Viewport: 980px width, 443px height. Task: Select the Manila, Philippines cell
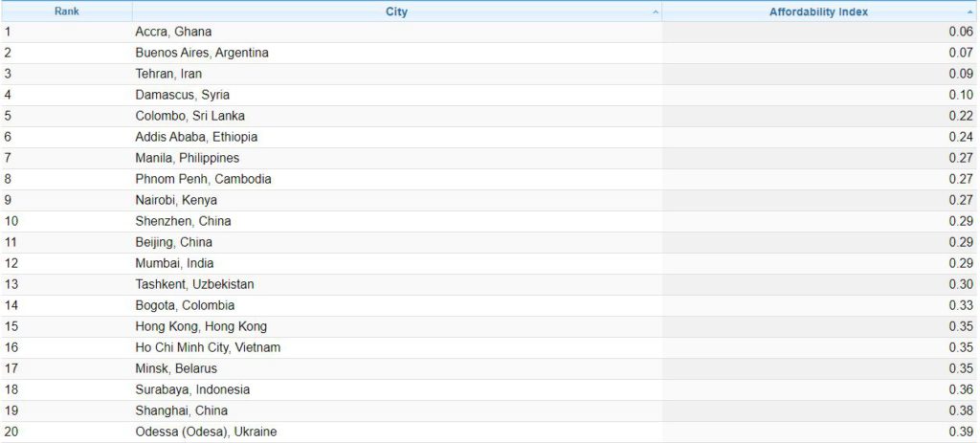coord(397,158)
